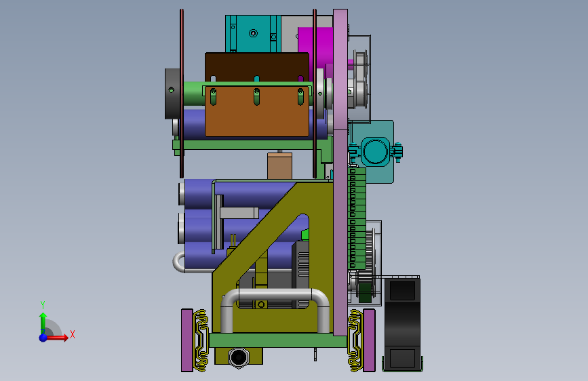Select the large black wheel at lower right
588x381 pixels.
(402, 324)
